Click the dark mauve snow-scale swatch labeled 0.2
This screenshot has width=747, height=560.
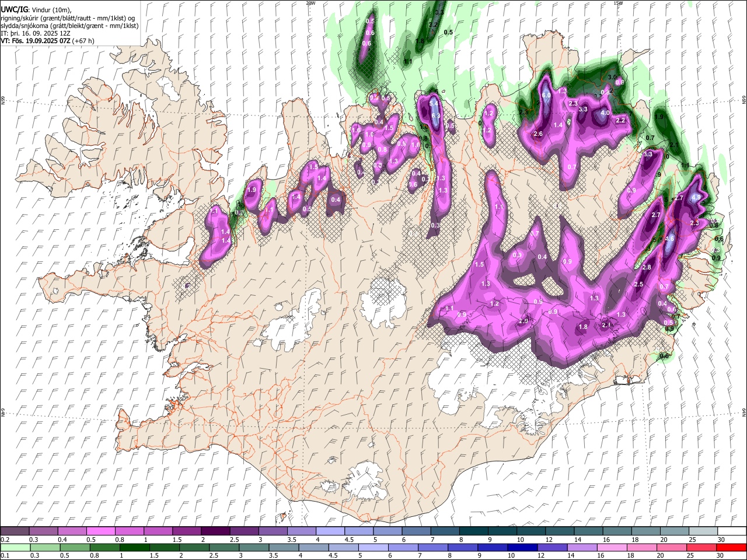15,531
